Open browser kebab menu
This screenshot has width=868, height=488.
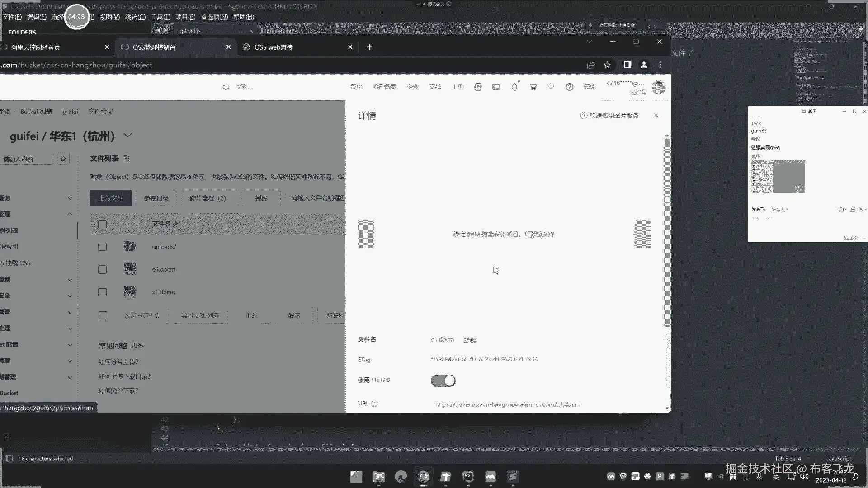click(660, 65)
